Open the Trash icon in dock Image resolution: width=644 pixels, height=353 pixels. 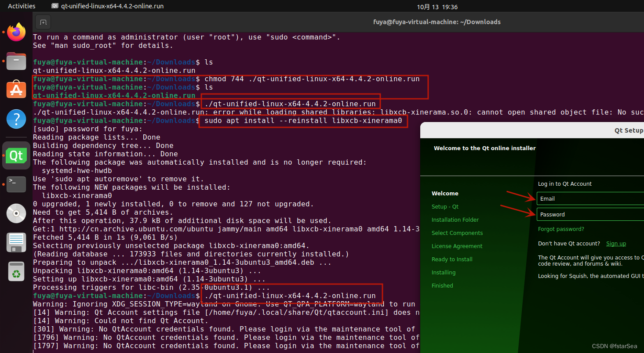(16, 271)
